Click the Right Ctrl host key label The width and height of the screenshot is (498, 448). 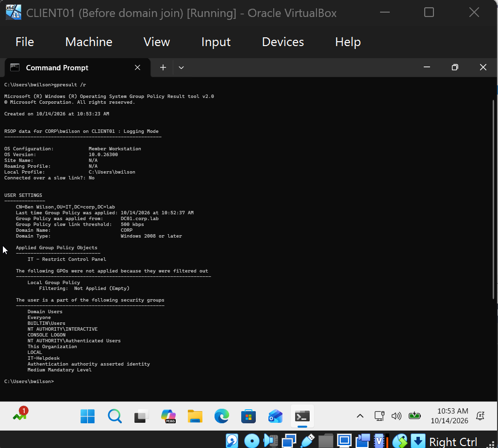coord(453,442)
